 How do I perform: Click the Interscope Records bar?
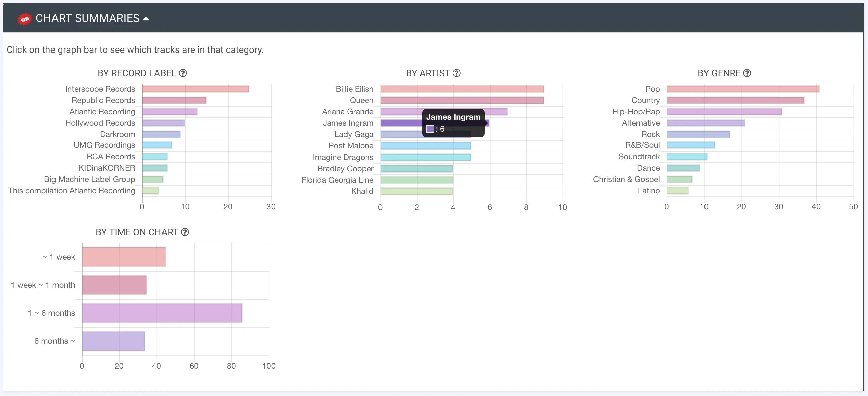[x=196, y=89]
